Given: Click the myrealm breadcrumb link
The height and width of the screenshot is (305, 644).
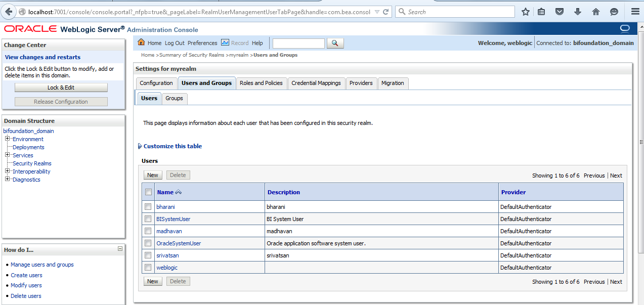Looking at the screenshot, I should (x=239, y=55).
